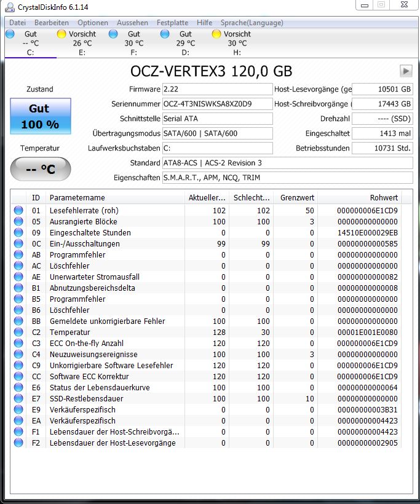Click status orb of Abnutzungsbereichsdelta row

pyautogui.click(x=18, y=288)
